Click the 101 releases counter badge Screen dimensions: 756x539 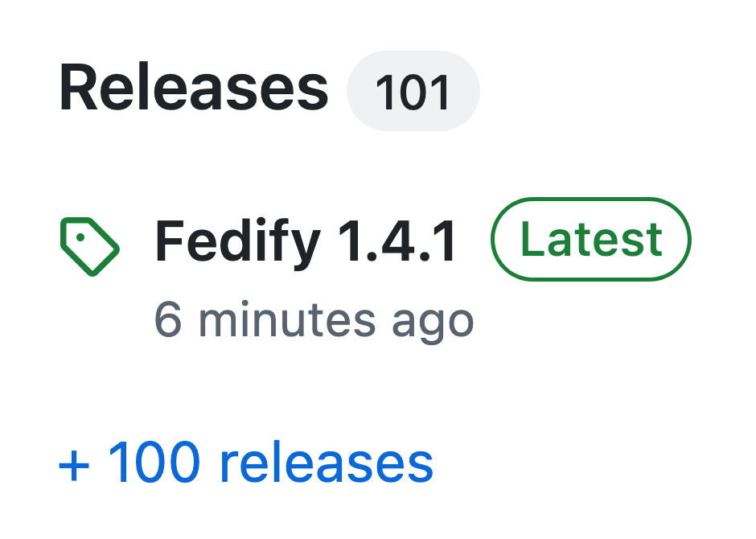413,91
